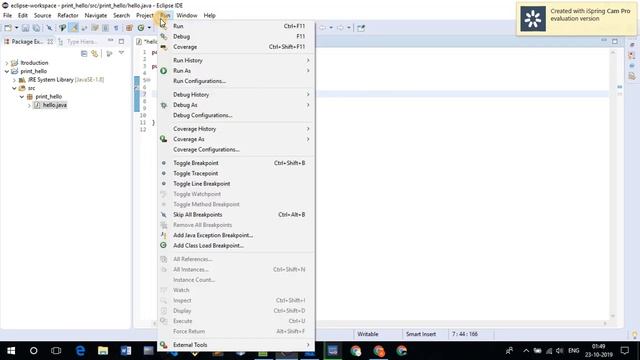Click Collapse All icon in Package Explorer
This screenshot has width=640, height=360.
pos(84,53)
